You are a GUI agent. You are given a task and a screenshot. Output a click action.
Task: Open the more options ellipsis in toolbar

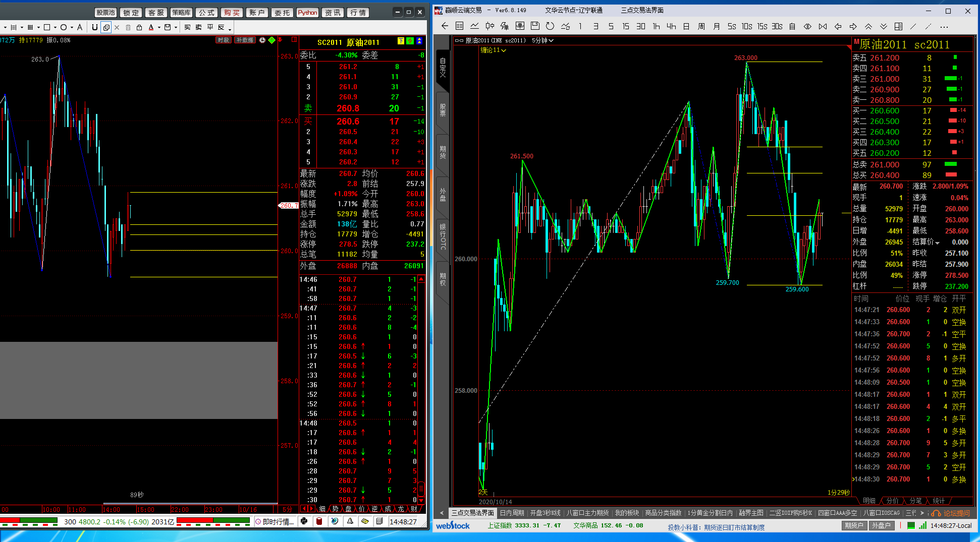[944, 27]
